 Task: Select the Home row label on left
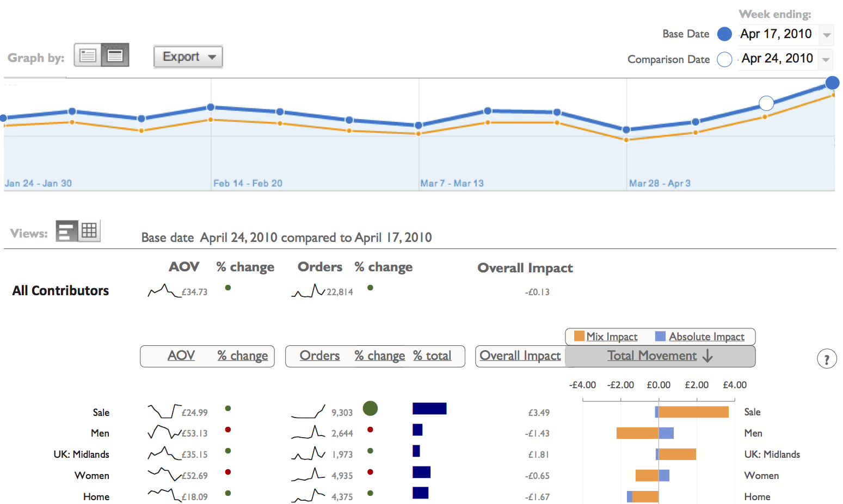(x=96, y=496)
